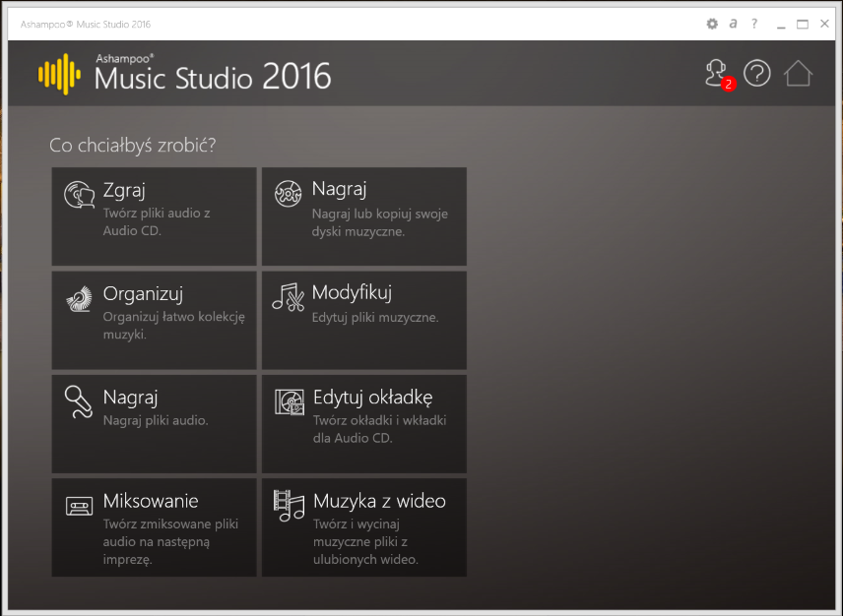Click the microphone record icon
This screenshot has width=843, height=616.
(79, 401)
